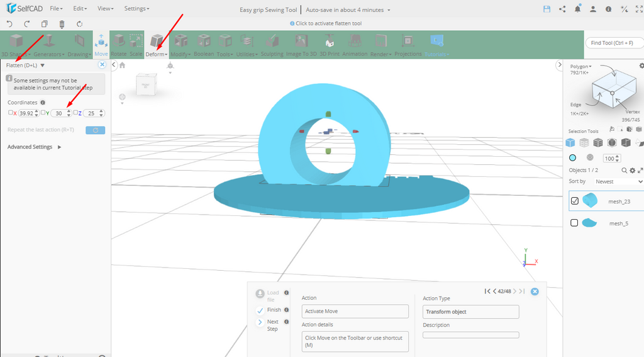Select the solid cube selection mode
Viewport: 644px width, 357px height.
coord(570,143)
